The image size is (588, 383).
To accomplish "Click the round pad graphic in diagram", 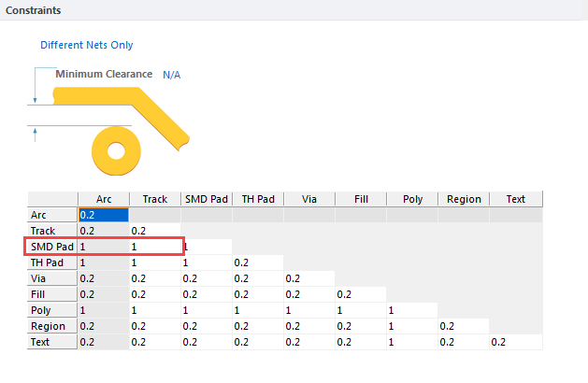I will tap(116, 149).
